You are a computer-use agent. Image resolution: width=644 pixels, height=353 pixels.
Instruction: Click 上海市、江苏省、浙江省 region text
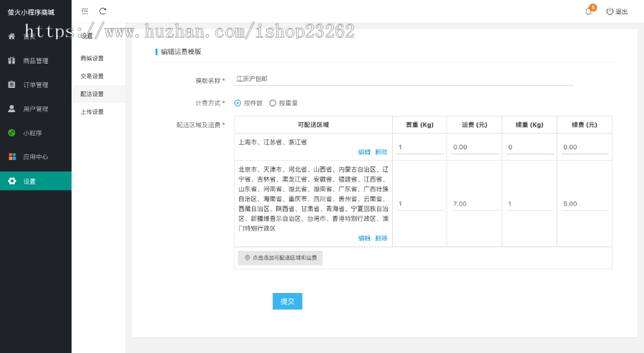(x=273, y=142)
